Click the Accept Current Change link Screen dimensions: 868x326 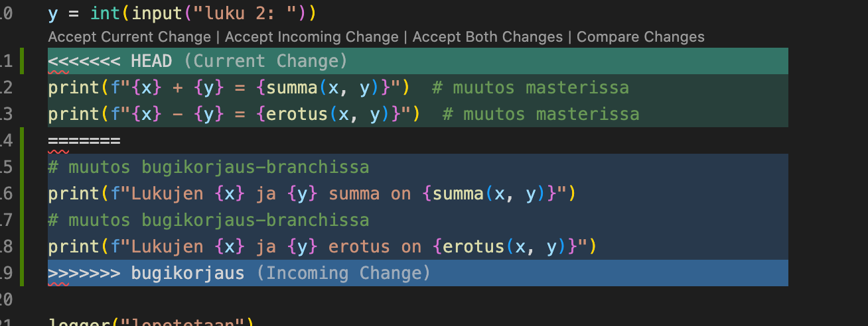[x=129, y=37]
